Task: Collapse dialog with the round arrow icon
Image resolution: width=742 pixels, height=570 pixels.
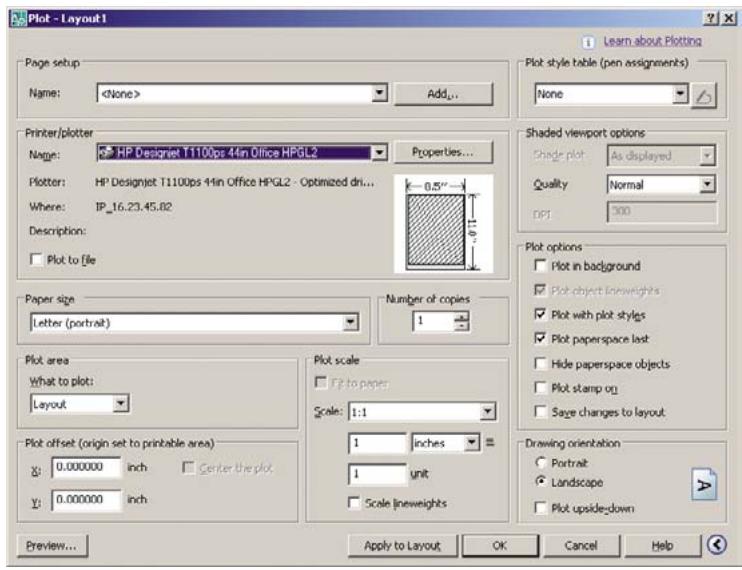Action: 716,545
